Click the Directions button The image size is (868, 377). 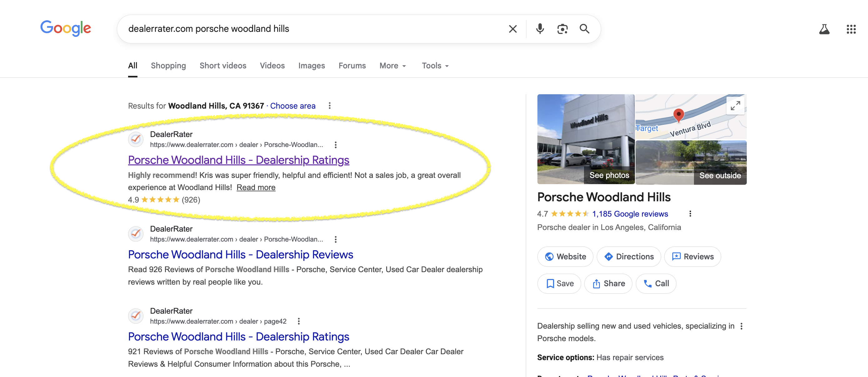(x=628, y=257)
